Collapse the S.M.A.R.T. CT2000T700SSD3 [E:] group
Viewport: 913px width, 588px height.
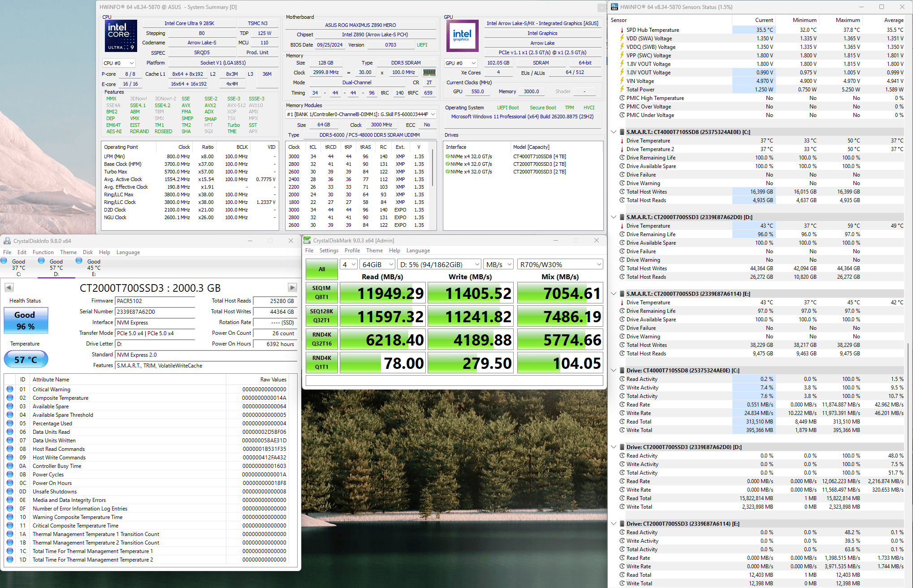pos(614,294)
